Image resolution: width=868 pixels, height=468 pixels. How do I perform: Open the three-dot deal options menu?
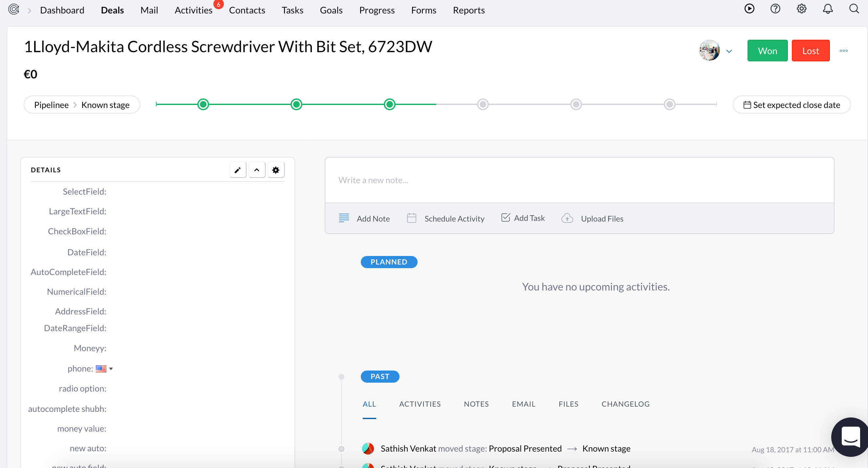click(x=844, y=51)
